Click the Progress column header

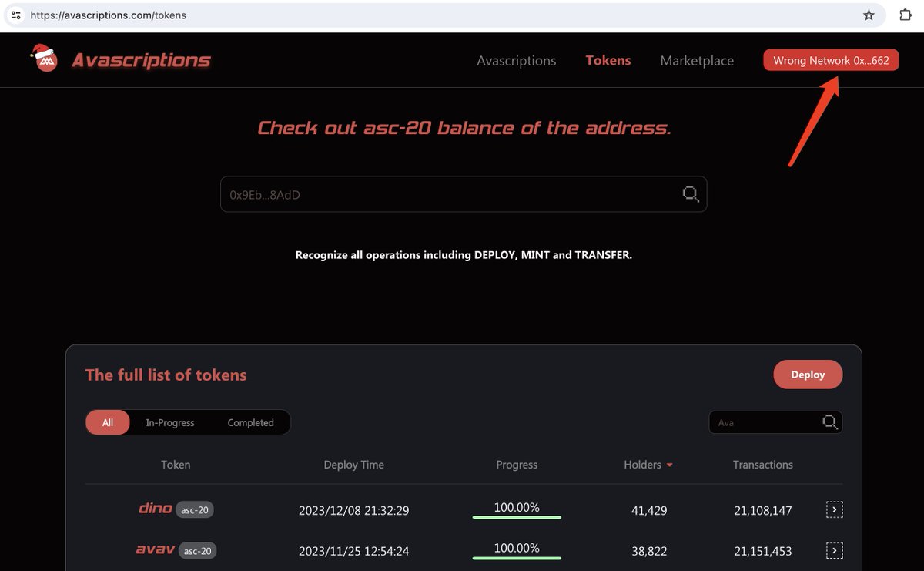517,465
